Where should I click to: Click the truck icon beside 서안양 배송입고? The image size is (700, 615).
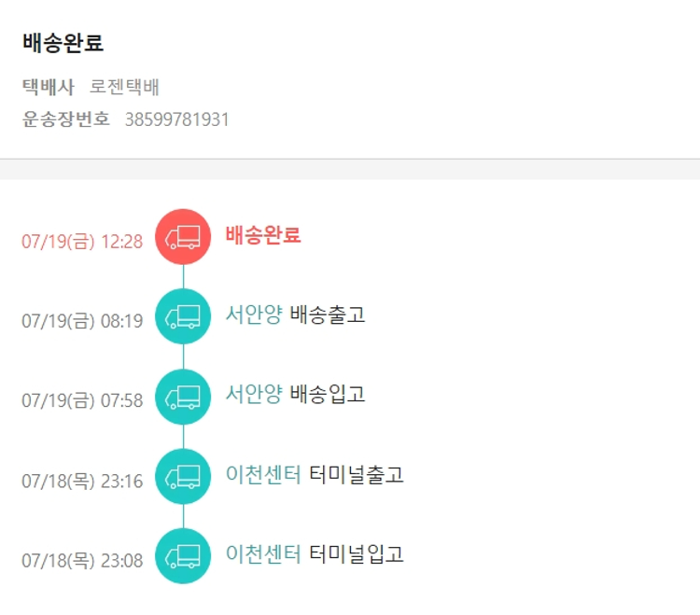point(183,397)
